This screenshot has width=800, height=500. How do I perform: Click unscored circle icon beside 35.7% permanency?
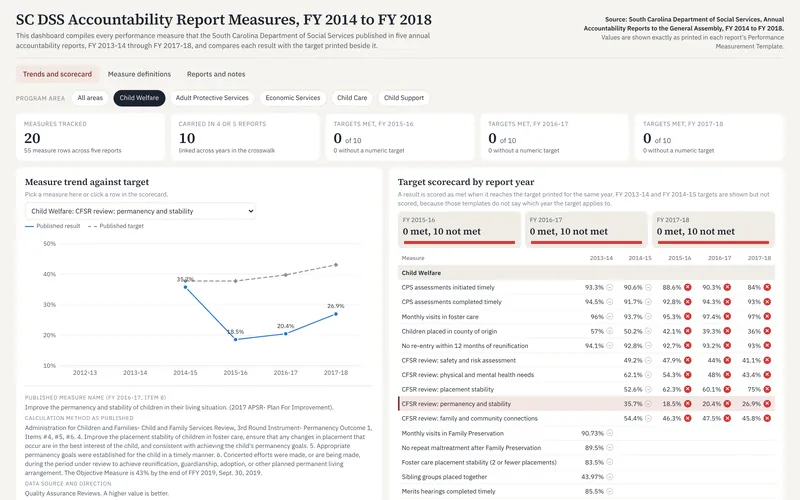point(648,404)
